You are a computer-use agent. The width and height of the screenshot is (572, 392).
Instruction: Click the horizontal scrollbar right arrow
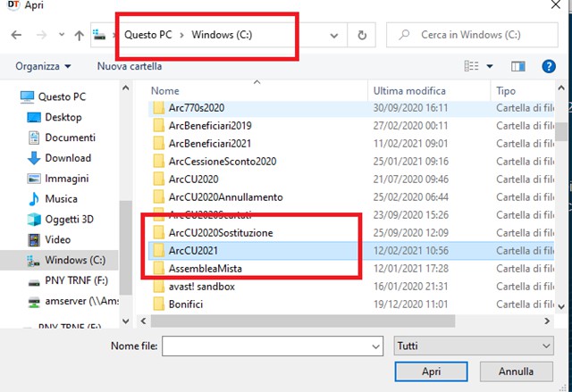click(547, 321)
